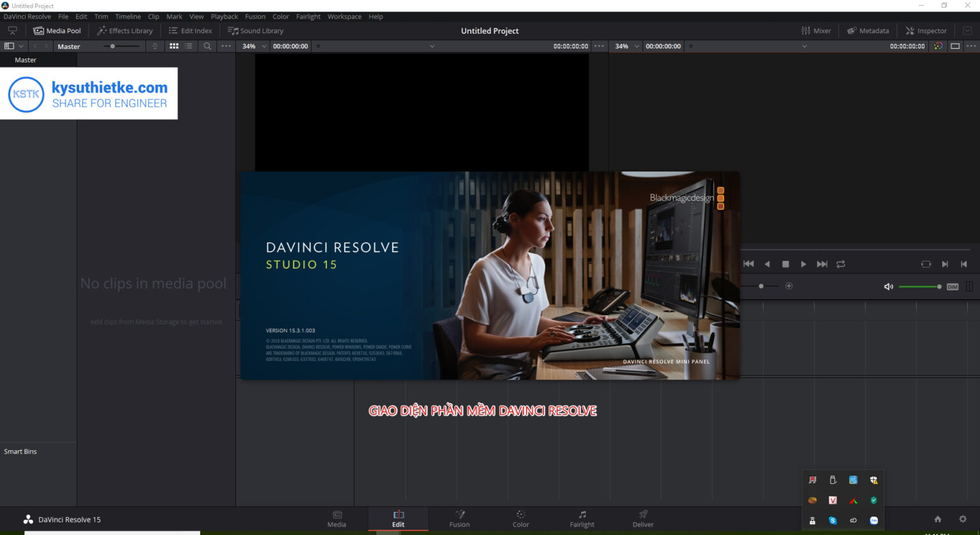This screenshot has height=535, width=980.
Task: Switch media pool to list view
Action: [189, 46]
